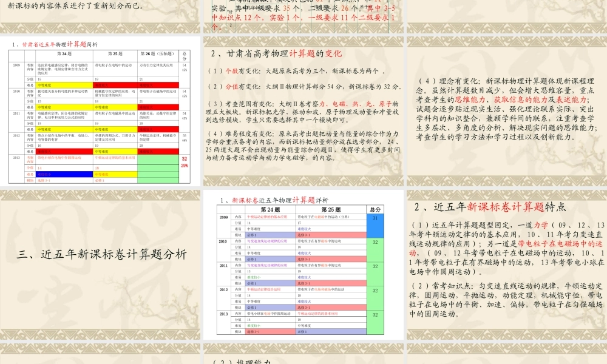Click the line （2）分值有变化
The width and height of the screenshot is (607, 364).
305,87
